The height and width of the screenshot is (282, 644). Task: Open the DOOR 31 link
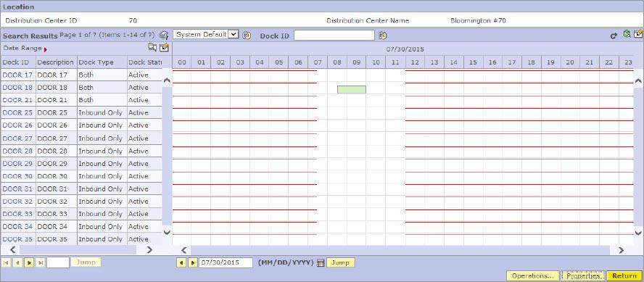click(17, 188)
